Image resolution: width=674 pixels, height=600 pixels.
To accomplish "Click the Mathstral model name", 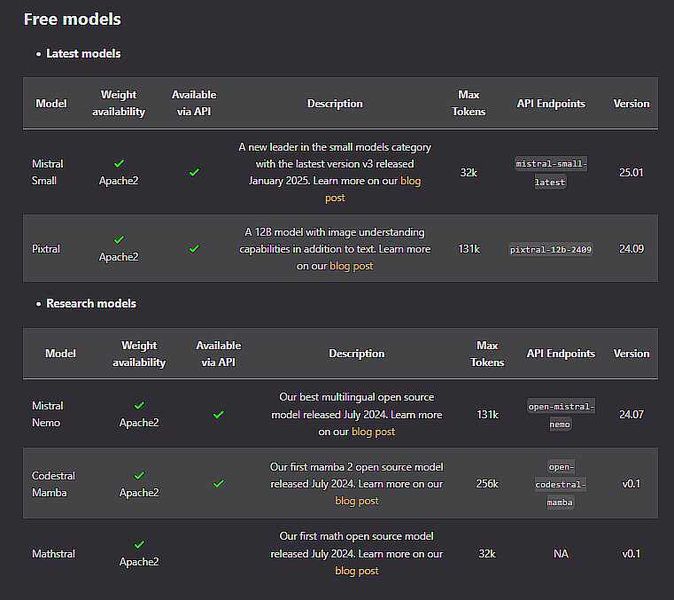I will click(x=53, y=554).
